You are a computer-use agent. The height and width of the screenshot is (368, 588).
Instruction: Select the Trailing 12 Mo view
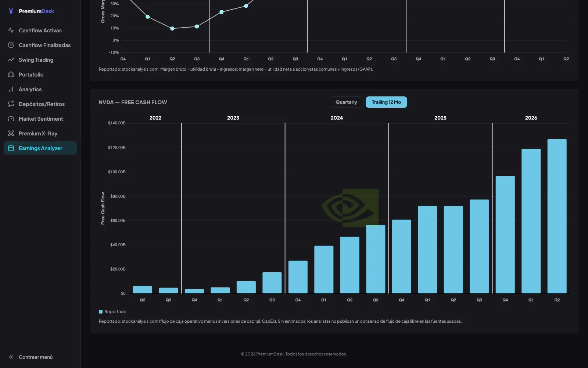[x=386, y=102]
